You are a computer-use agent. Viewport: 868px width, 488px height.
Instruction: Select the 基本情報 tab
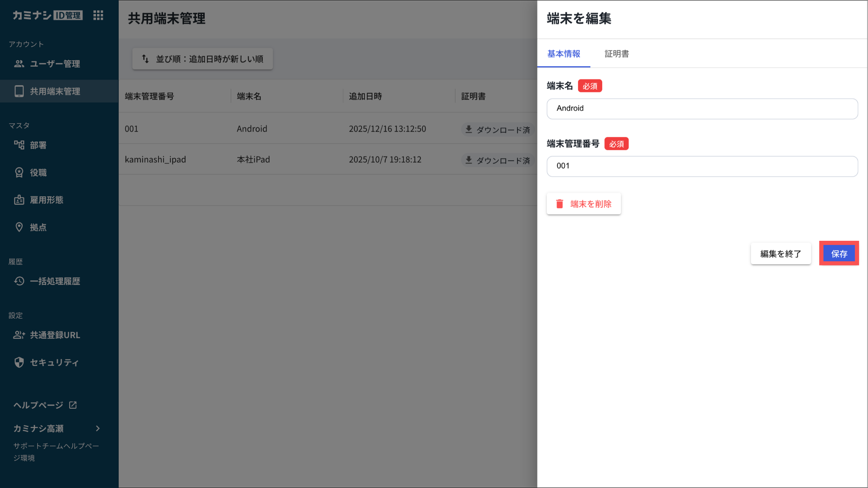pos(563,54)
